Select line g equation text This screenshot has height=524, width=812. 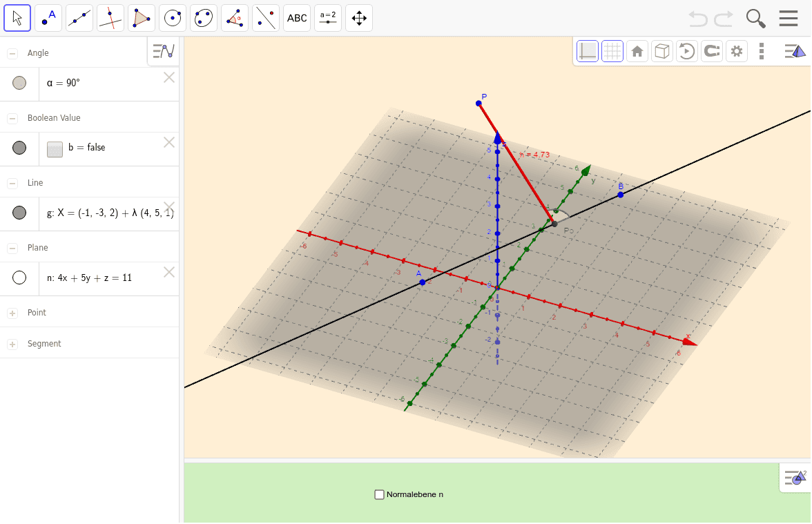click(x=110, y=213)
